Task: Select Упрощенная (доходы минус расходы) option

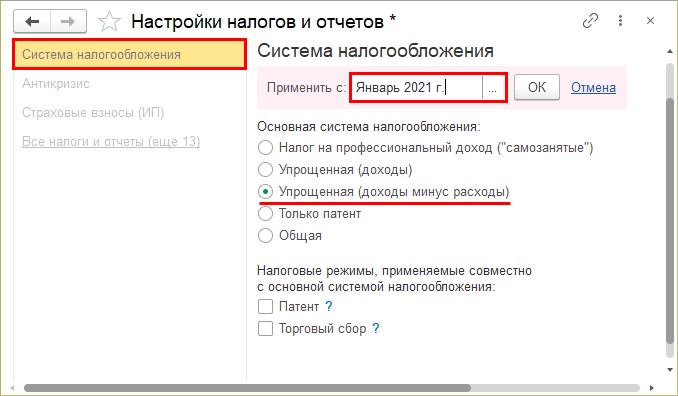Action: tap(265, 192)
